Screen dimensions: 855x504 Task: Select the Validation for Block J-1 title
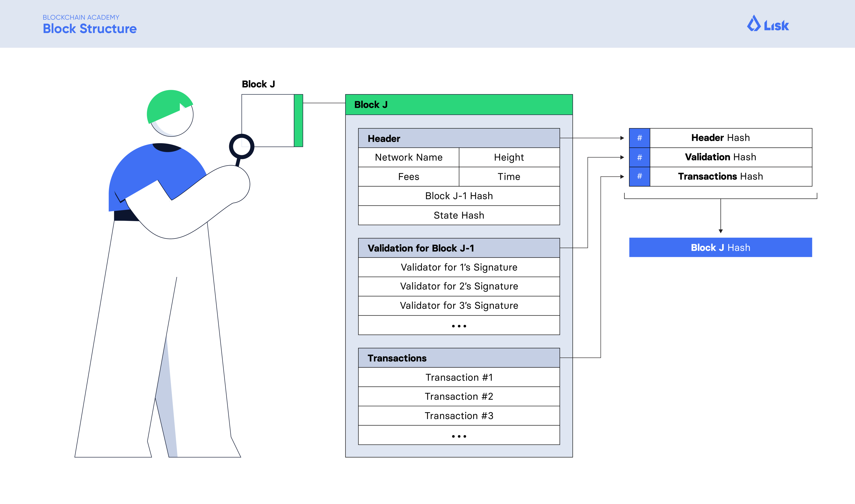pos(420,248)
